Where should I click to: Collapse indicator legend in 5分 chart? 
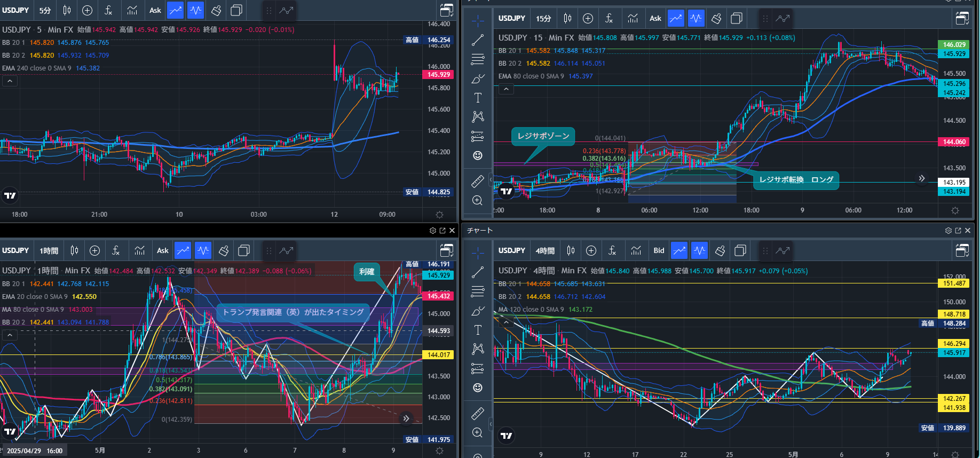10,81
